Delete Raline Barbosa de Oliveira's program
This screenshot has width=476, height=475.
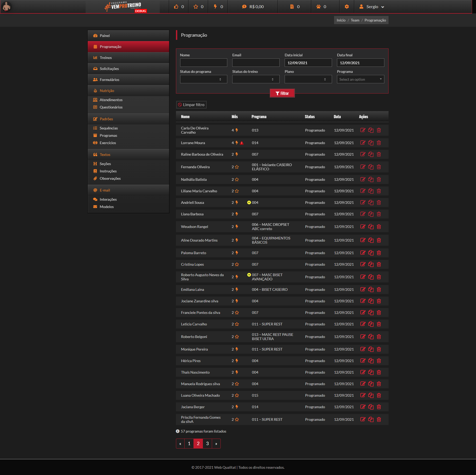[x=379, y=154]
